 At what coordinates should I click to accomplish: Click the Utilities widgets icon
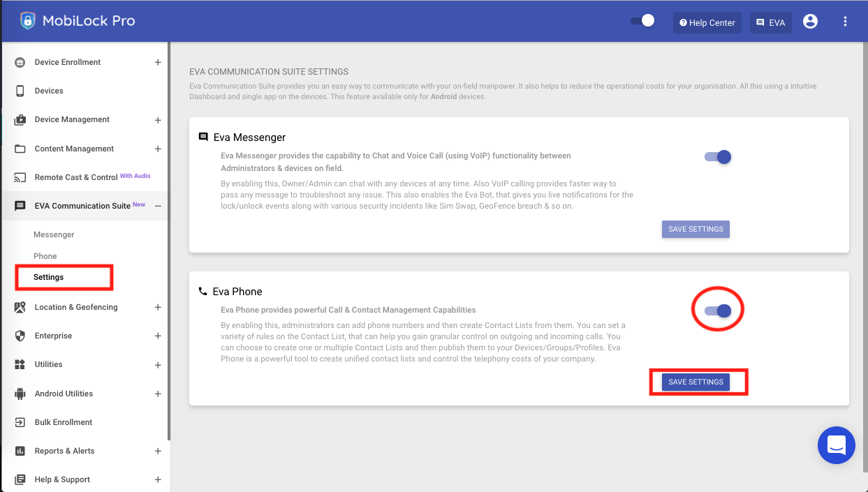[20, 364]
